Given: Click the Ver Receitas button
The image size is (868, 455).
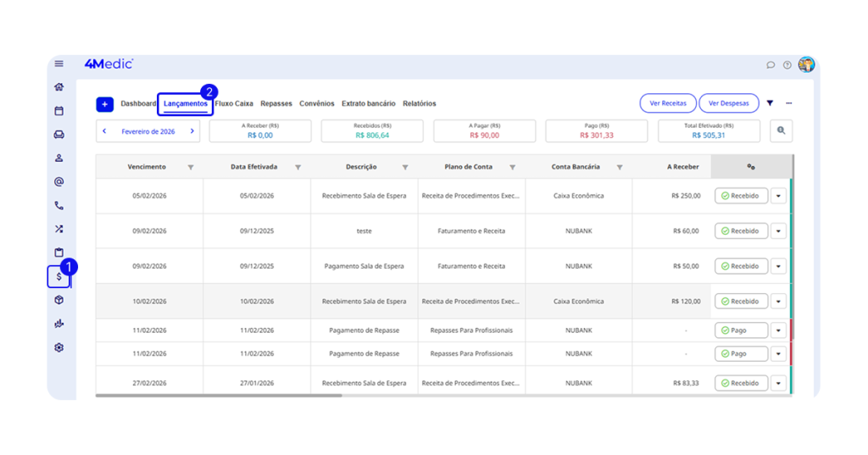Looking at the screenshot, I should [667, 103].
